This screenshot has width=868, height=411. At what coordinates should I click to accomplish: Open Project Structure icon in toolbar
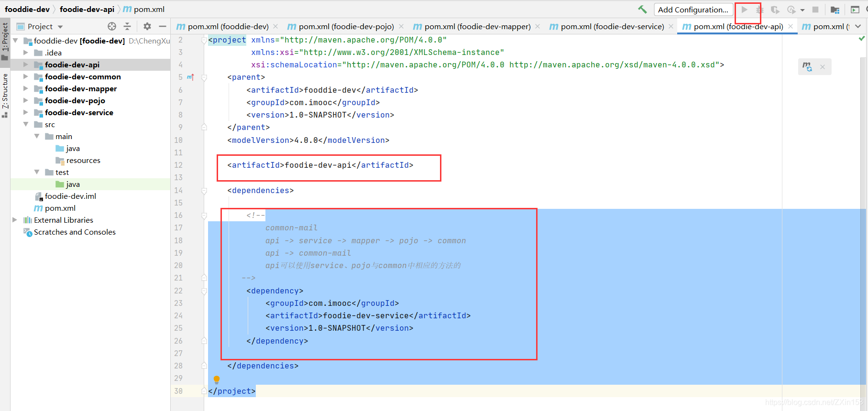(x=835, y=10)
